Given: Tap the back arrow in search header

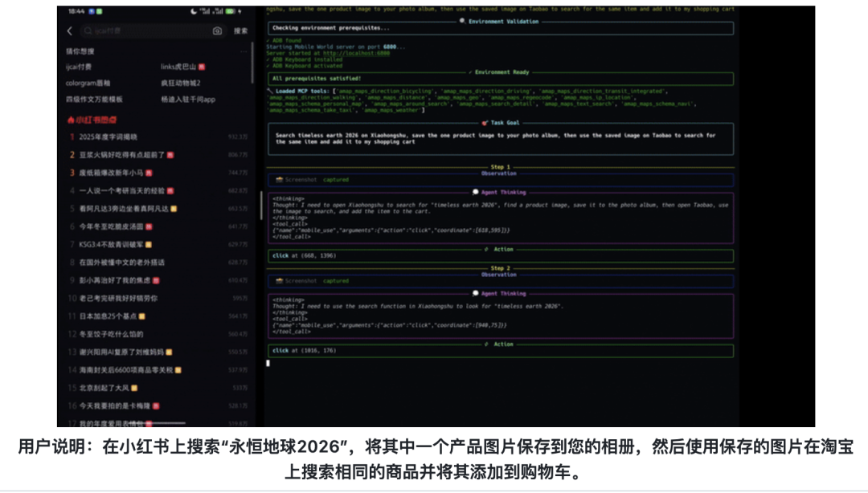Looking at the screenshot, I should 69,31.
